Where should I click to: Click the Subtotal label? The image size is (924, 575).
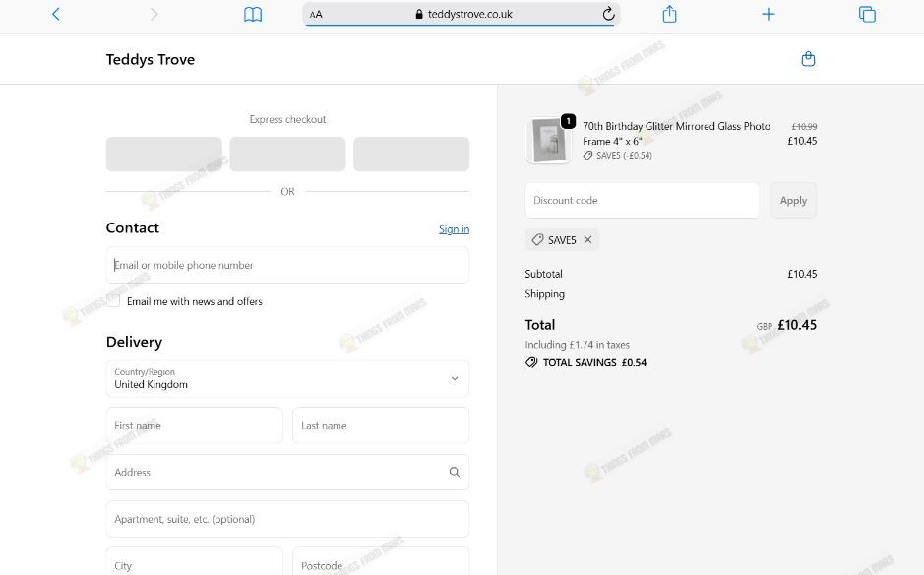543,274
